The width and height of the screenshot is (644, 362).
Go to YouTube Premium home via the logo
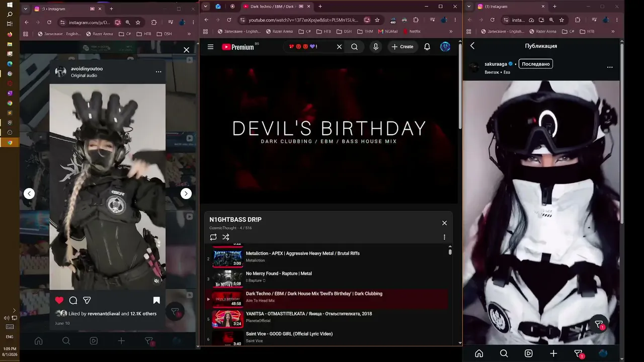click(x=237, y=47)
